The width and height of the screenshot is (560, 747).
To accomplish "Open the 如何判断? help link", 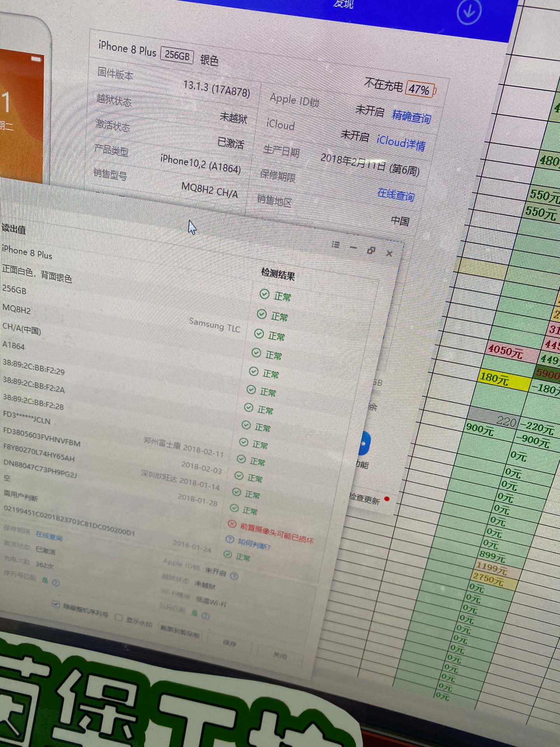I will pos(254,544).
